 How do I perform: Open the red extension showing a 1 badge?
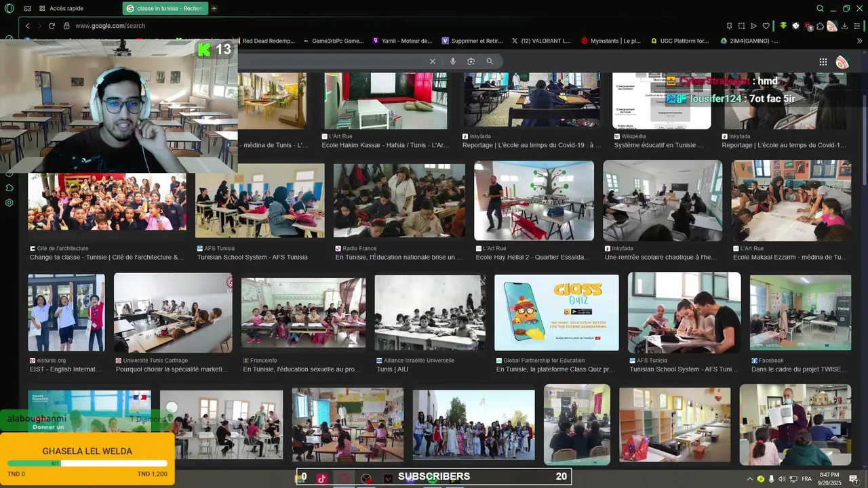809,26
